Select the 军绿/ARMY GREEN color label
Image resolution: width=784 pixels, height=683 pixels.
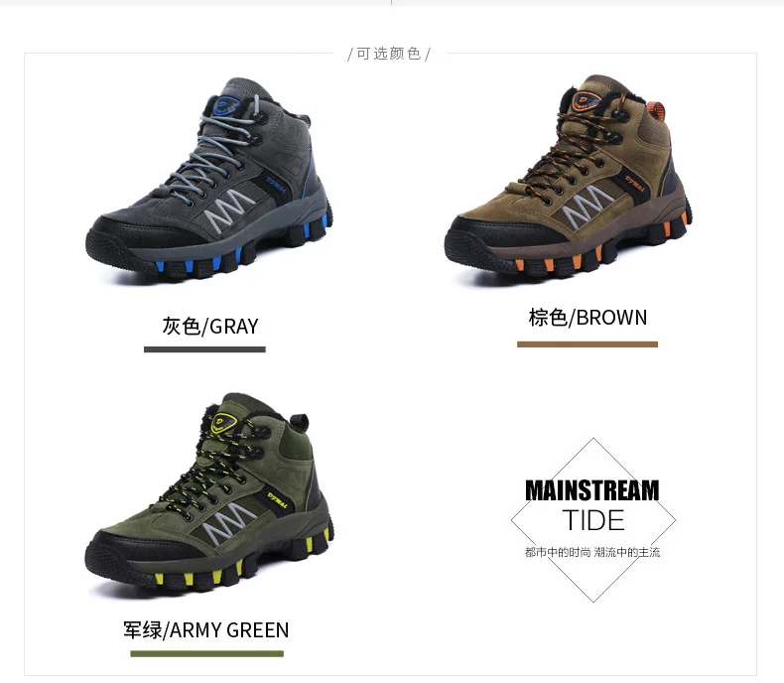pos(206,630)
